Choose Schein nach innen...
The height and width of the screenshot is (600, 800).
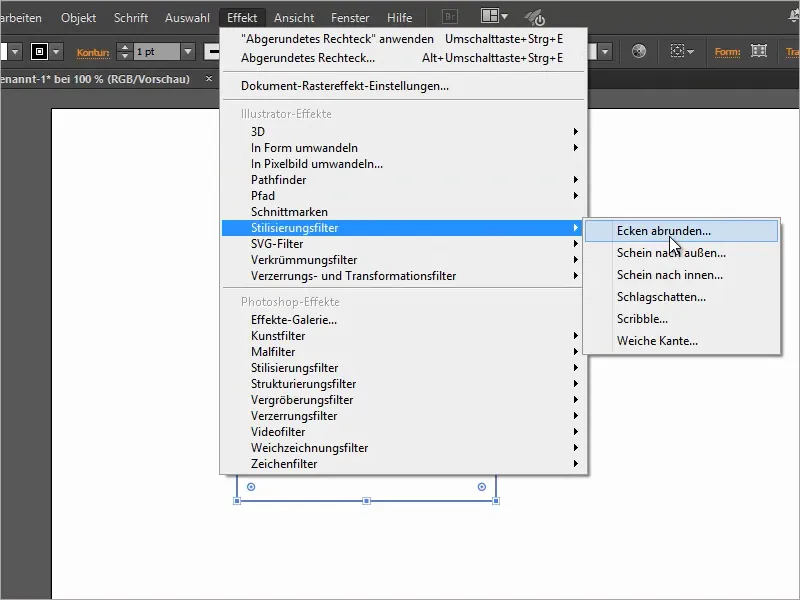[x=682, y=275]
